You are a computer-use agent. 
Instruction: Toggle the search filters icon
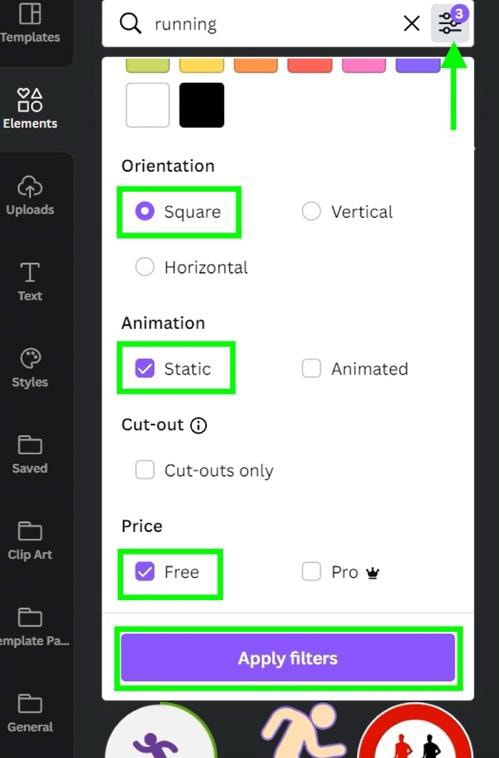[x=450, y=23]
